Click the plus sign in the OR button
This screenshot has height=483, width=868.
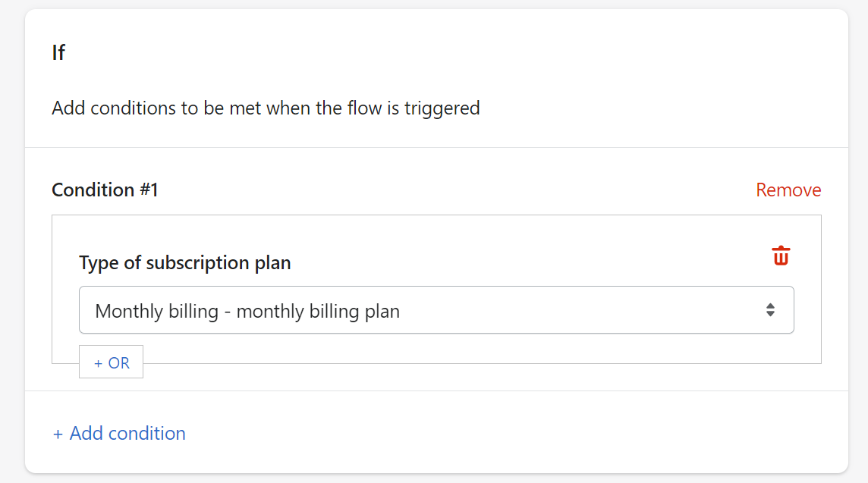(99, 363)
